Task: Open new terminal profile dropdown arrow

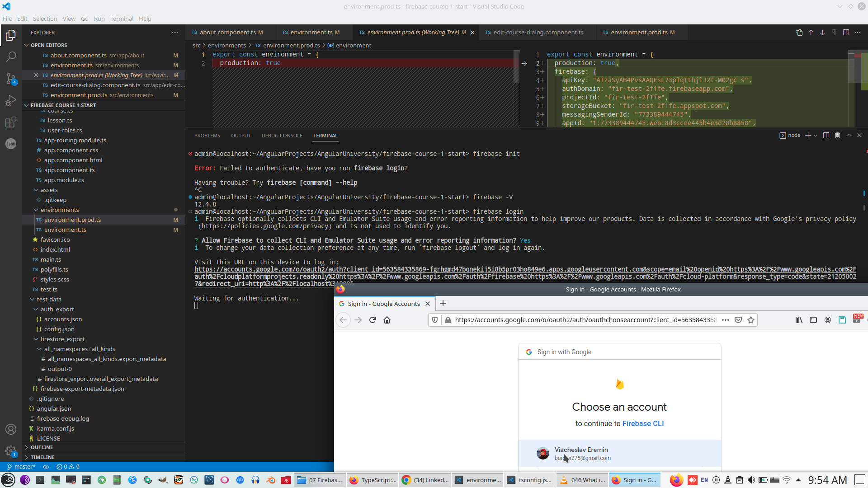Action: [816, 136]
